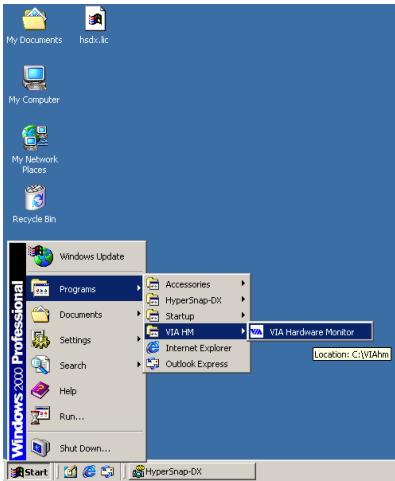Viewport: 395px width, 481px height.
Task: Expand the VIA HM submenu arrow
Action: pyautogui.click(x=243, y=331)
